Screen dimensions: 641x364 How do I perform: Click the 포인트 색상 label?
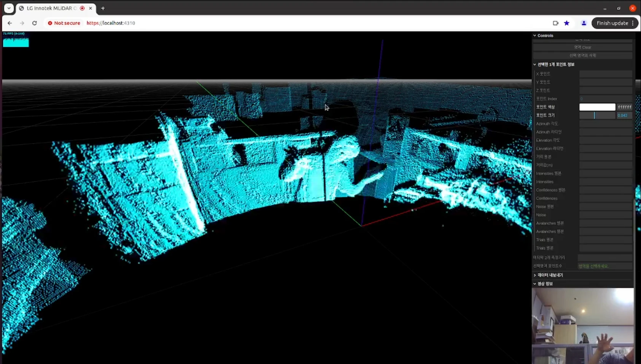[x=546, y=107]
